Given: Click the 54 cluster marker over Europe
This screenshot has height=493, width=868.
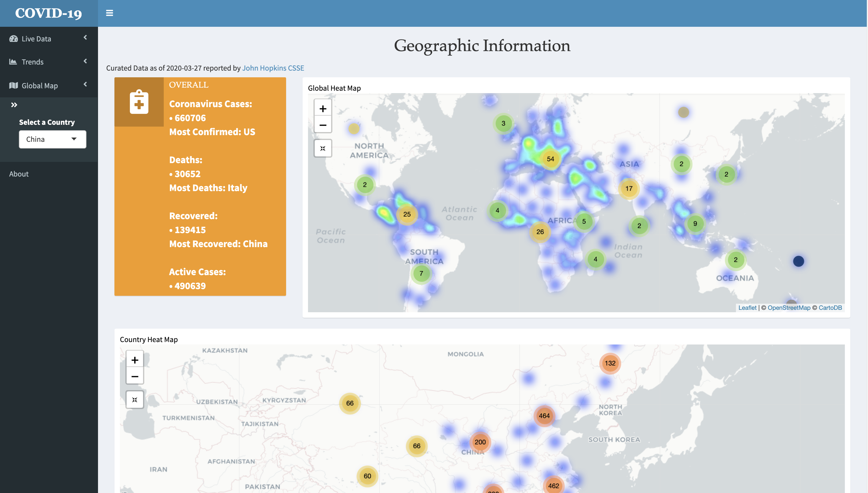Looking at the screenshot, I should tap(551, 159).
